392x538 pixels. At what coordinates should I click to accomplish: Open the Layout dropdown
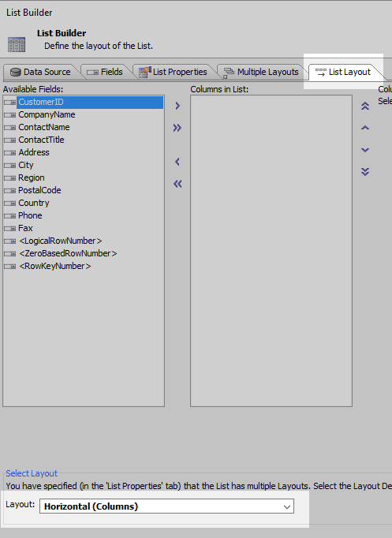tap(166, 506)
